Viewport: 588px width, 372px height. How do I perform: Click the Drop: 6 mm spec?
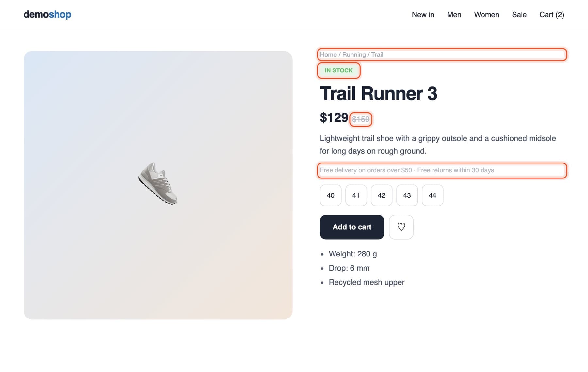point(349,268)
